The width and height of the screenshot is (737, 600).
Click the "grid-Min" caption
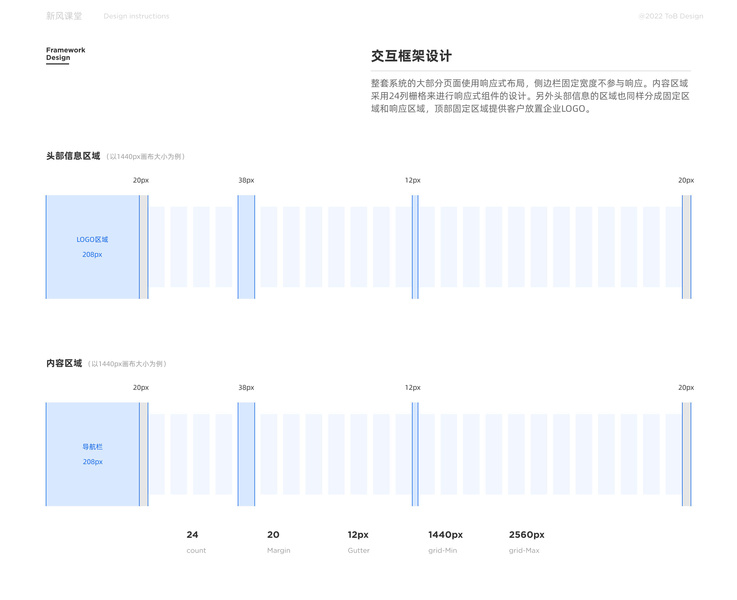tap(442, 550)
